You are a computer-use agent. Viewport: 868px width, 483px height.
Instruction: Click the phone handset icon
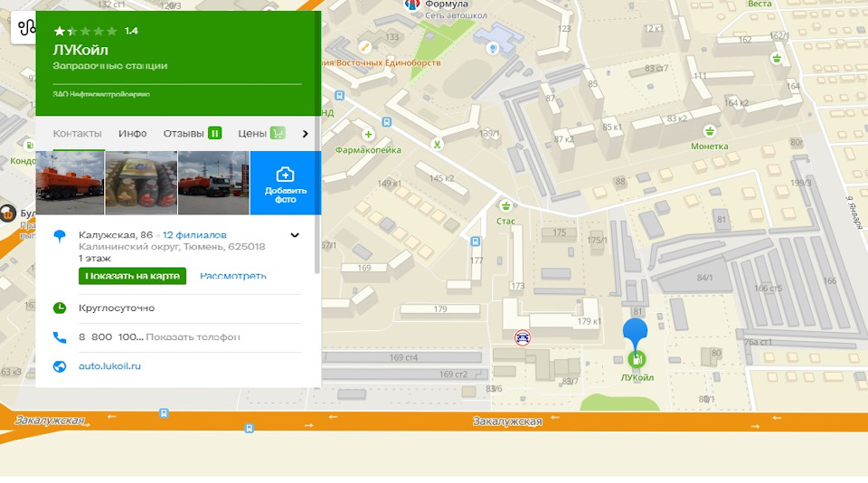tap(60, 337)
